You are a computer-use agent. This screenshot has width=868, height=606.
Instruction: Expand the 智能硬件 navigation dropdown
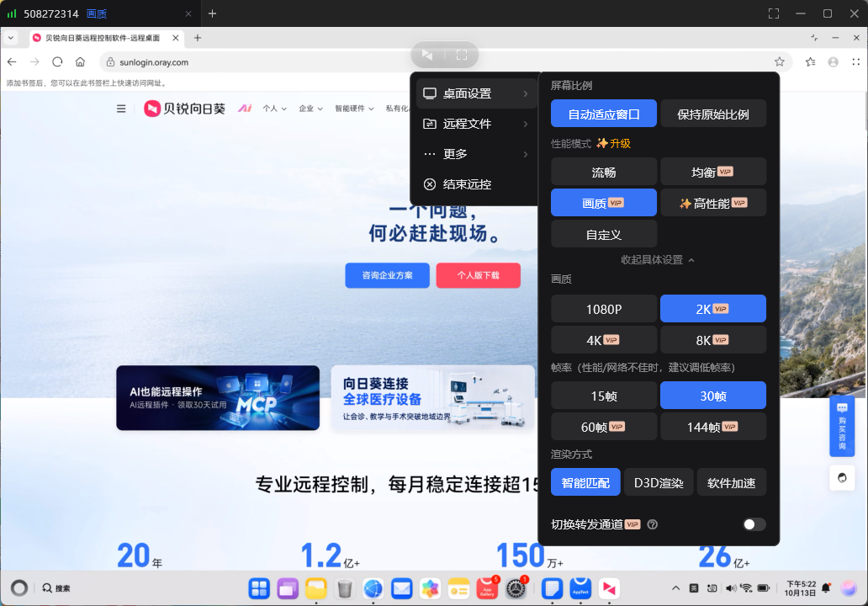point(354,109)
